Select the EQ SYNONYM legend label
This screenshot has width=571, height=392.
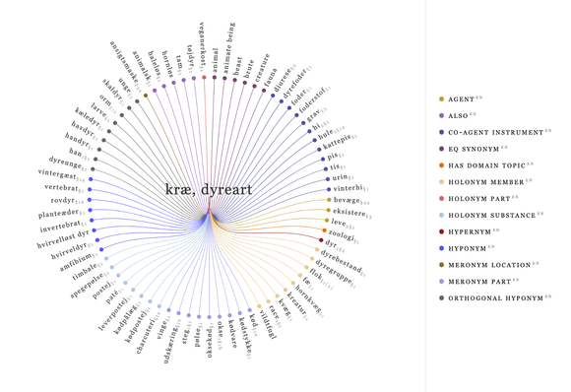pyautogui.click(x=474, y=149)
